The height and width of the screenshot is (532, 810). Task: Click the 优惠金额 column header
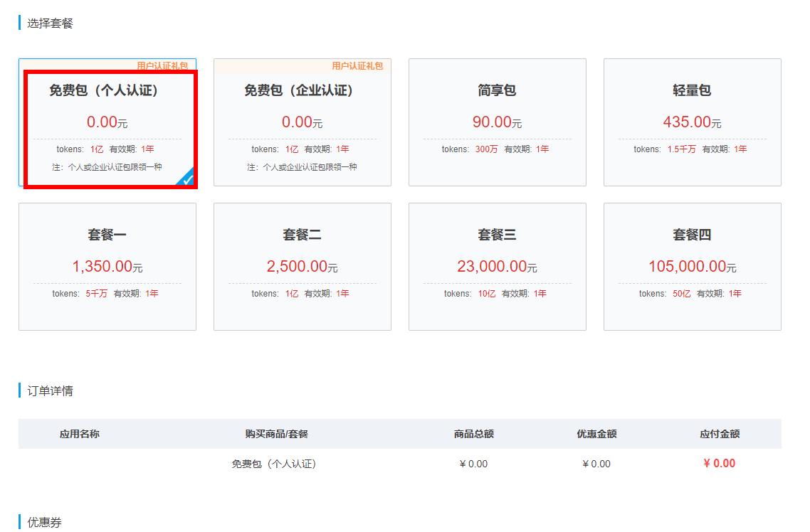(x=596, y=434)
